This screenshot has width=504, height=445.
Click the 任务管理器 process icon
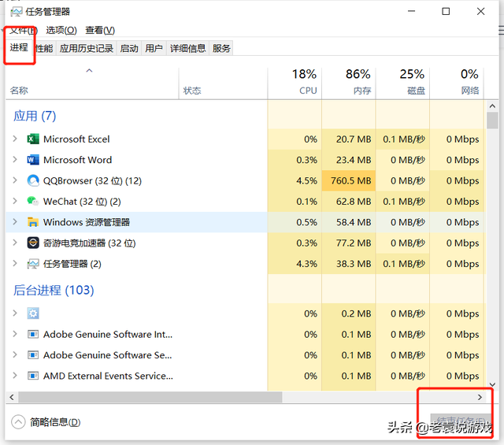tap(33, 264)
